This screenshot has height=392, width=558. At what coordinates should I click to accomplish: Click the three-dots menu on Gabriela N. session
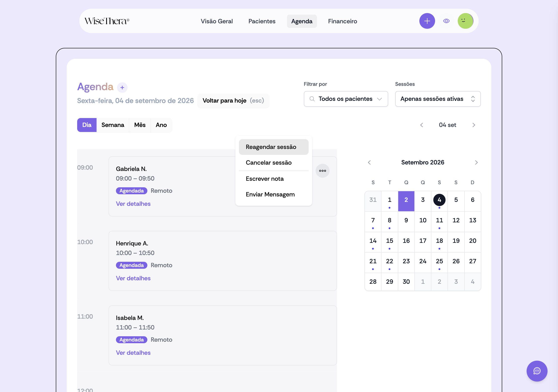coord(322,171)
